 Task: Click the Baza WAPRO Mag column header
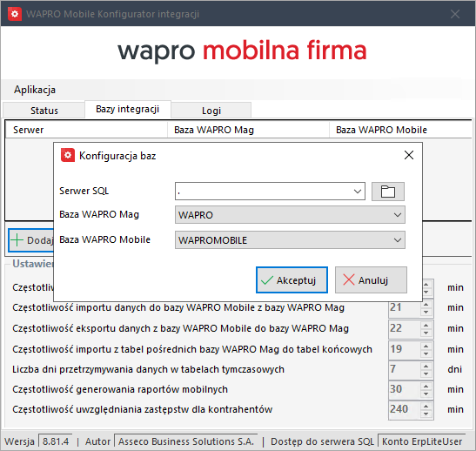[248, 130]
